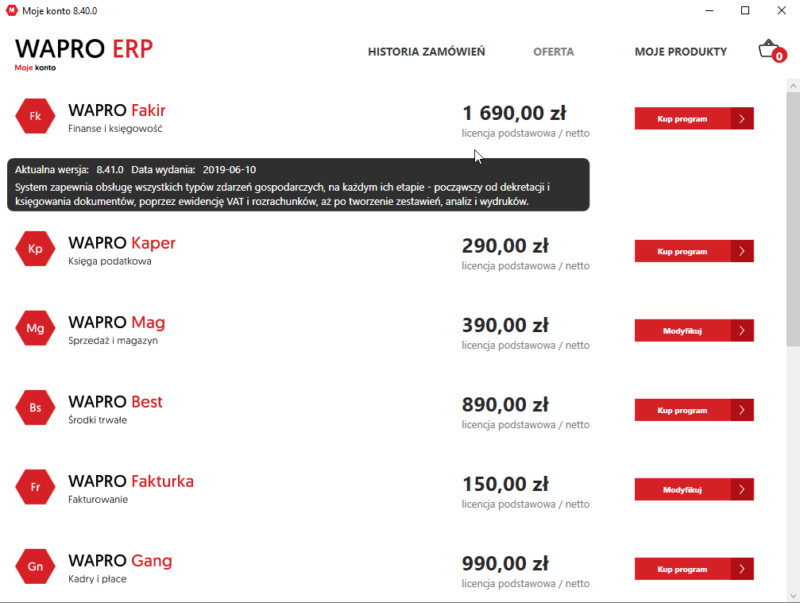Image resolution: width=800 pixels, height=603 pixels.
Task: Open the HISTORIA ZAMÓWIEŃ menu item
Action: 426,52
